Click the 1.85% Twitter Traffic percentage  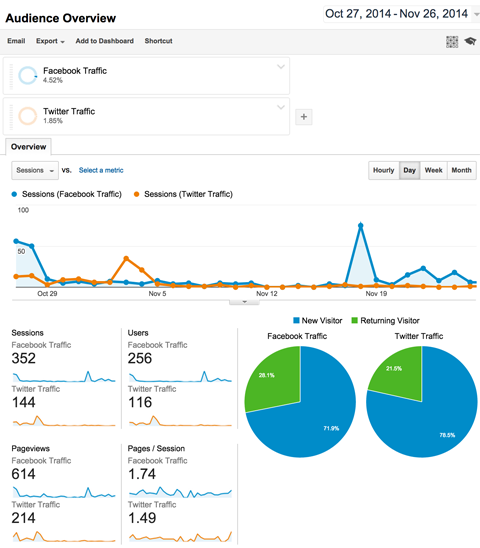[53, 121]
